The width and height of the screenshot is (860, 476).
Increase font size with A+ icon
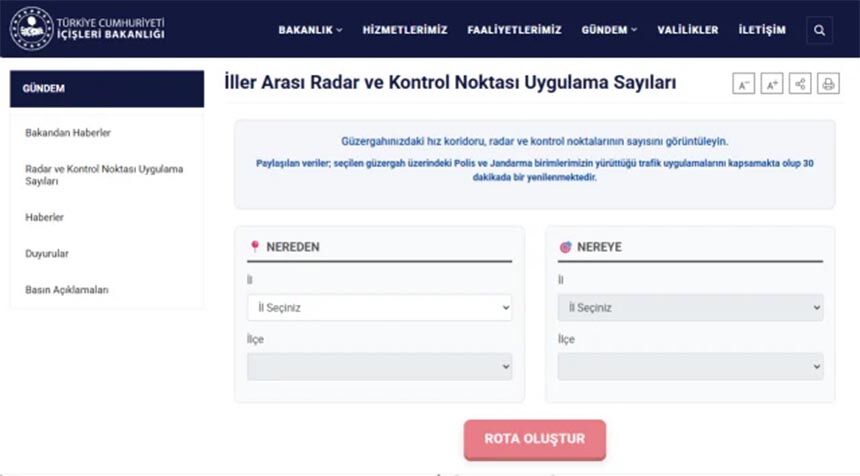[772, 85]
